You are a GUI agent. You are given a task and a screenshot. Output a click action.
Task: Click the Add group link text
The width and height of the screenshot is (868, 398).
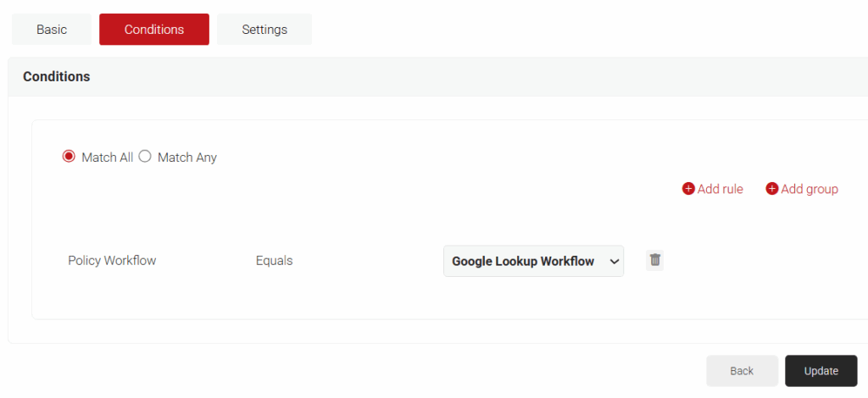click(810, 189)
